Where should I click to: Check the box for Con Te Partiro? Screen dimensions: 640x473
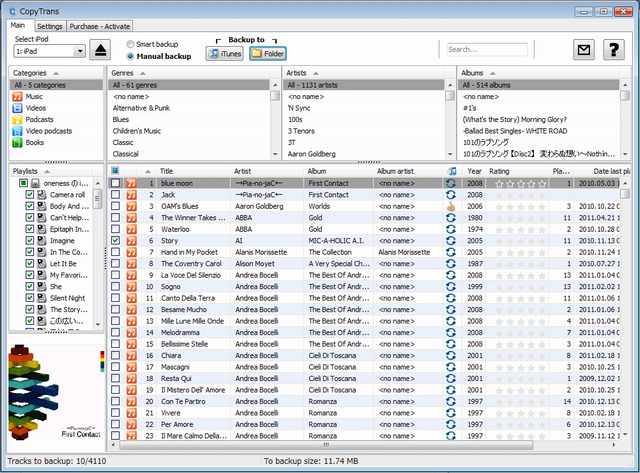tap(116, 401)
